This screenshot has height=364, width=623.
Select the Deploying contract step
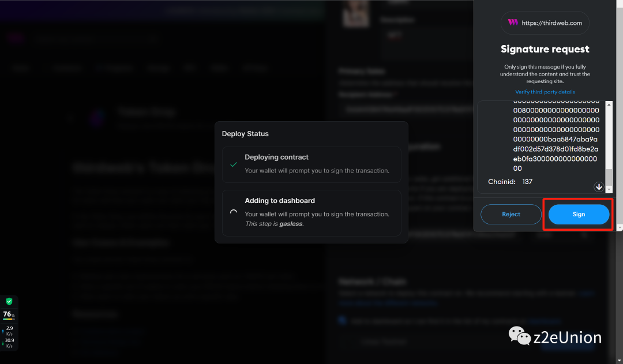[x=311, y=164]
